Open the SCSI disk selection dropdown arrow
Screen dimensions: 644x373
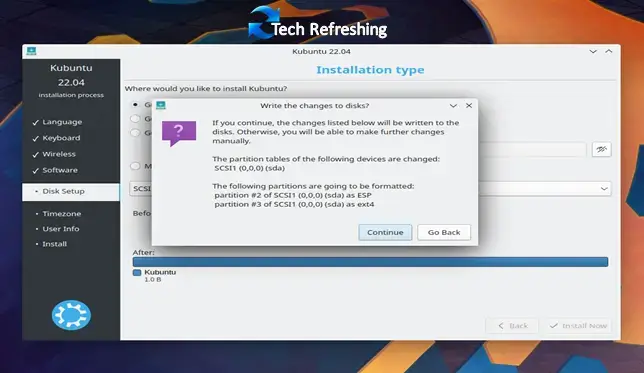[x=604, y=189]
